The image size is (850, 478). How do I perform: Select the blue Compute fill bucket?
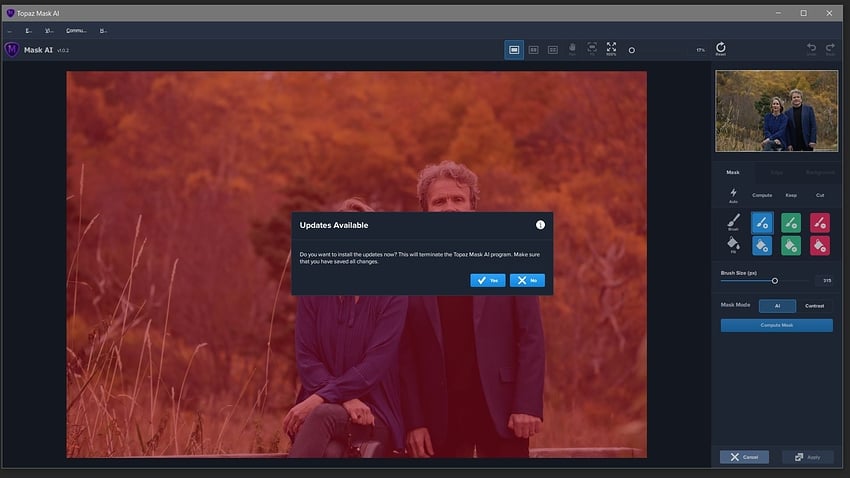tap(762, 245)
